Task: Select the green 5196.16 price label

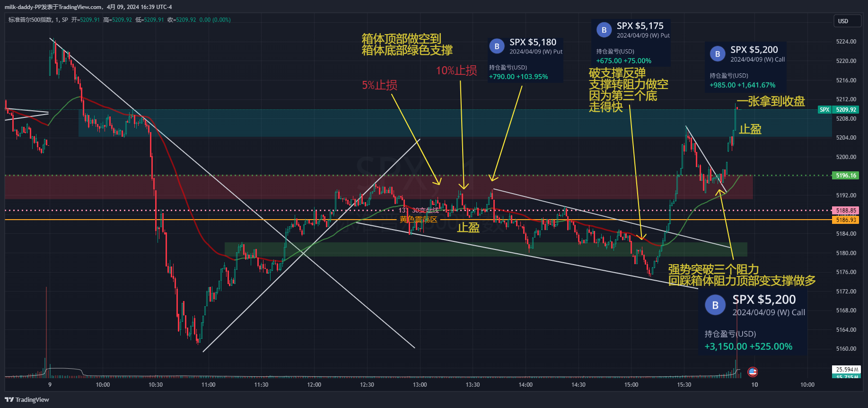Action: point(846,176)
